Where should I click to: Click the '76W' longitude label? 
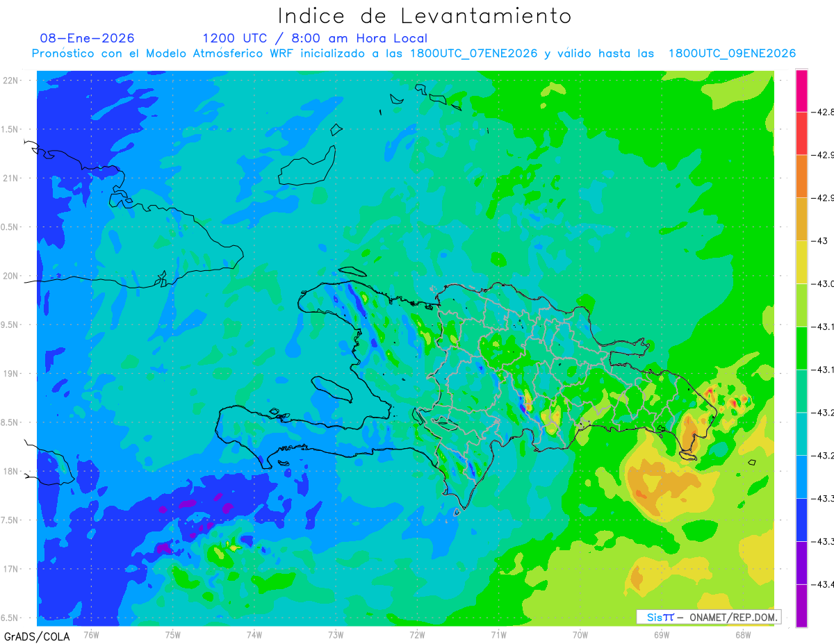pyautogui.click(x=91, y=634)
